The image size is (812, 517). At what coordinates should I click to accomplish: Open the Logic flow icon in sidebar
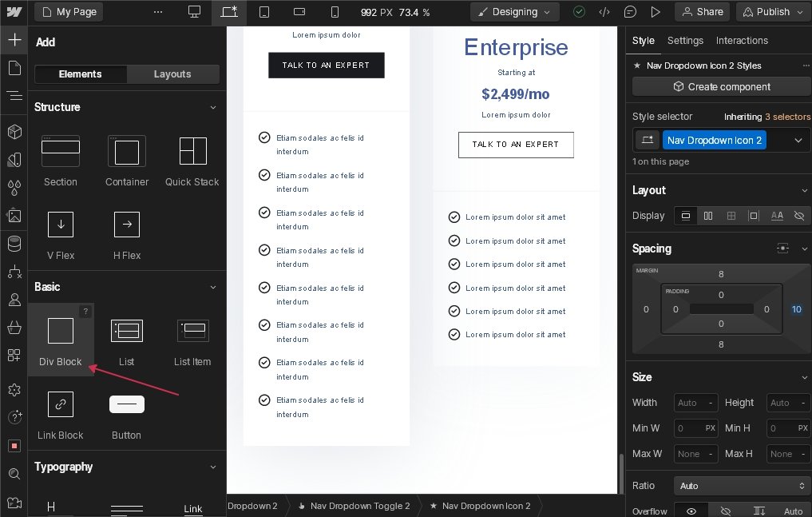[14, 272]
